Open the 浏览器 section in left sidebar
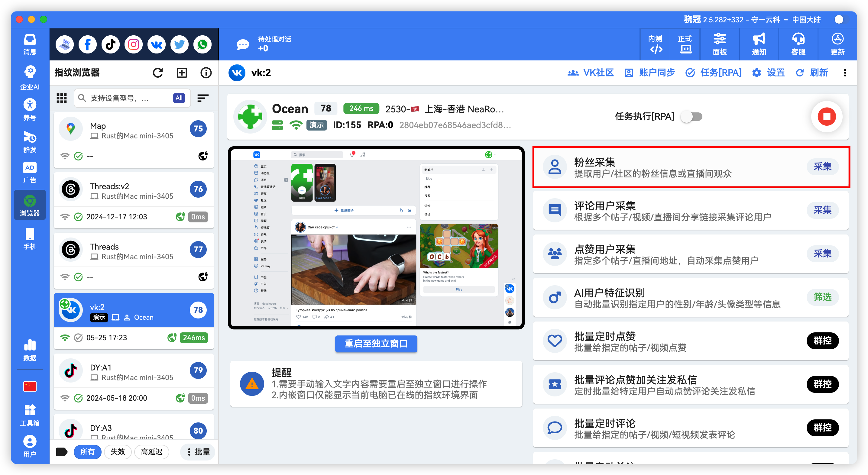 [30, 205]
